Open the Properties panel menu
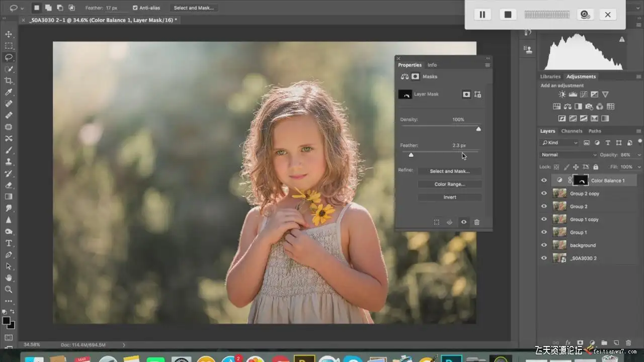 tap(488, 65)
